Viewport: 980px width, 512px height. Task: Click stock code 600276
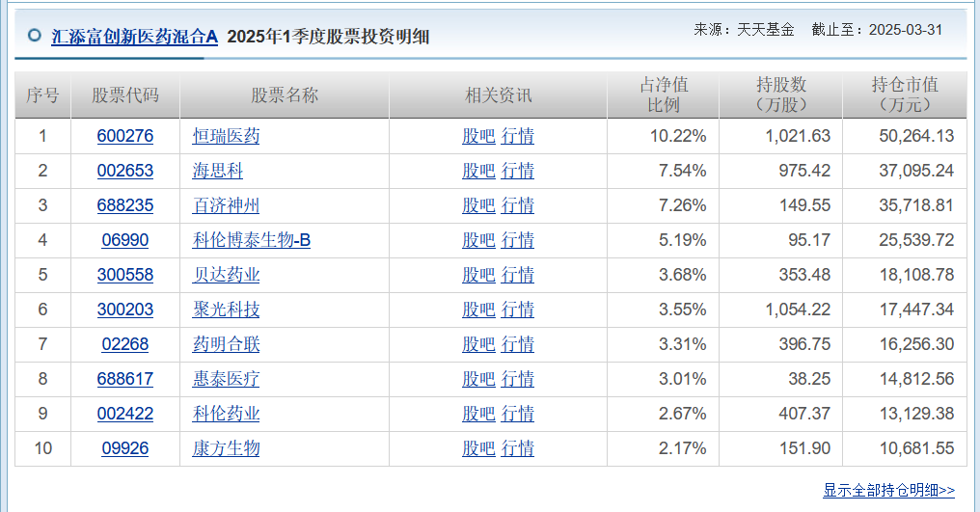point(125,136)
